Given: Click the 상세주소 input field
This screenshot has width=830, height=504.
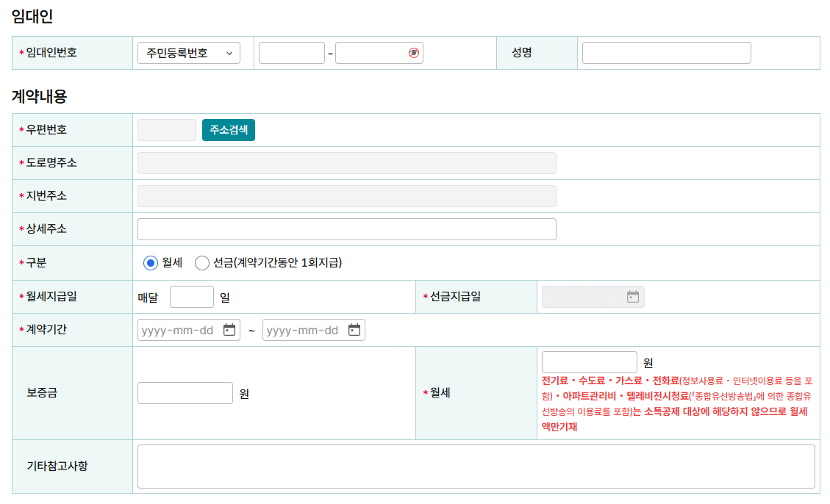Looking at the screenshot, I should coord(346,229).
